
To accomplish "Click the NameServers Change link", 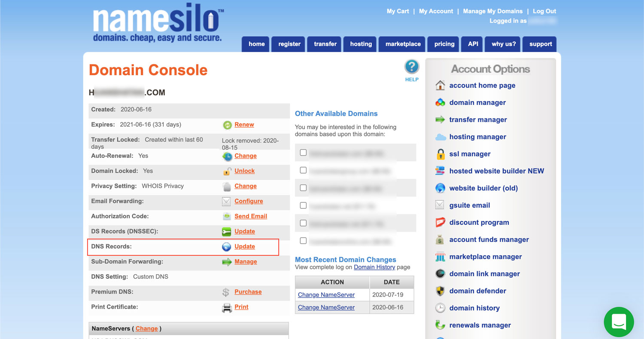I will pos(147,329).
